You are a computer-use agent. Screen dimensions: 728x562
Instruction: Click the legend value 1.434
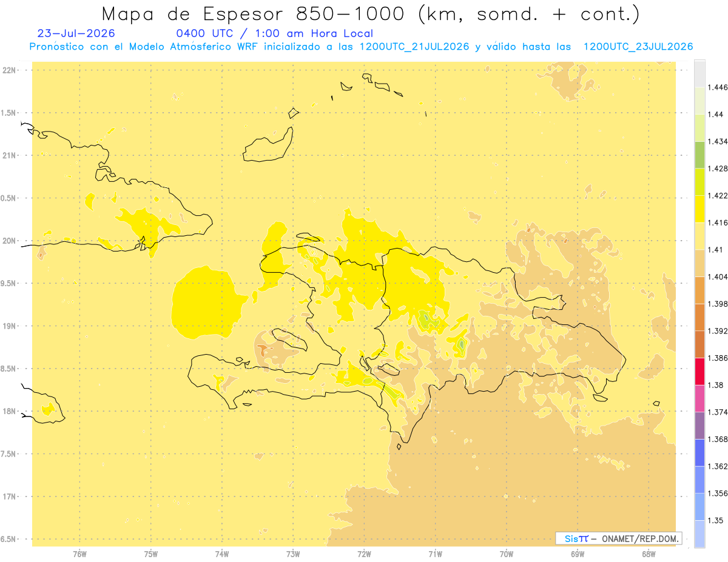(718, 141)
